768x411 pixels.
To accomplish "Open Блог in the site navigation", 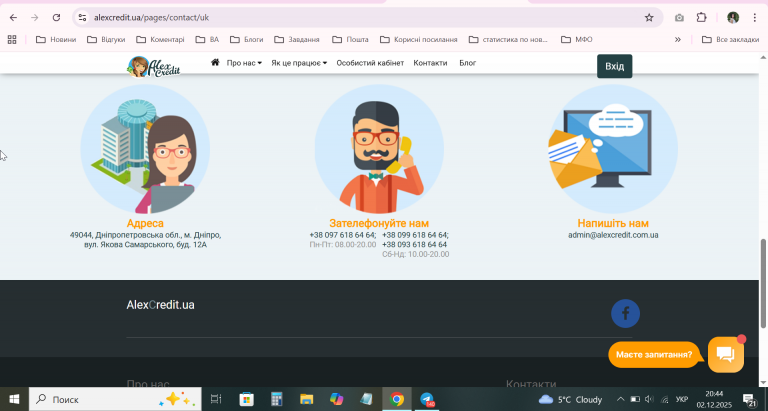I will tap(467, 63).
